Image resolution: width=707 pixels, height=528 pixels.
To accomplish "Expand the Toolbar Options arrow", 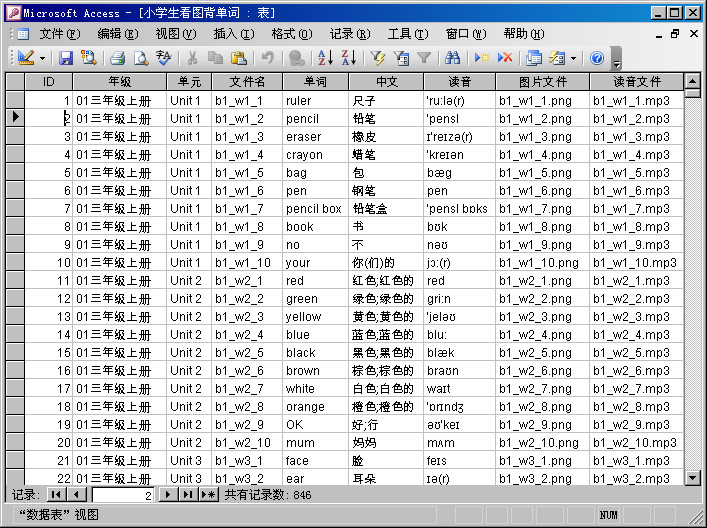I will pyautogui.click(x=616, y=59).
